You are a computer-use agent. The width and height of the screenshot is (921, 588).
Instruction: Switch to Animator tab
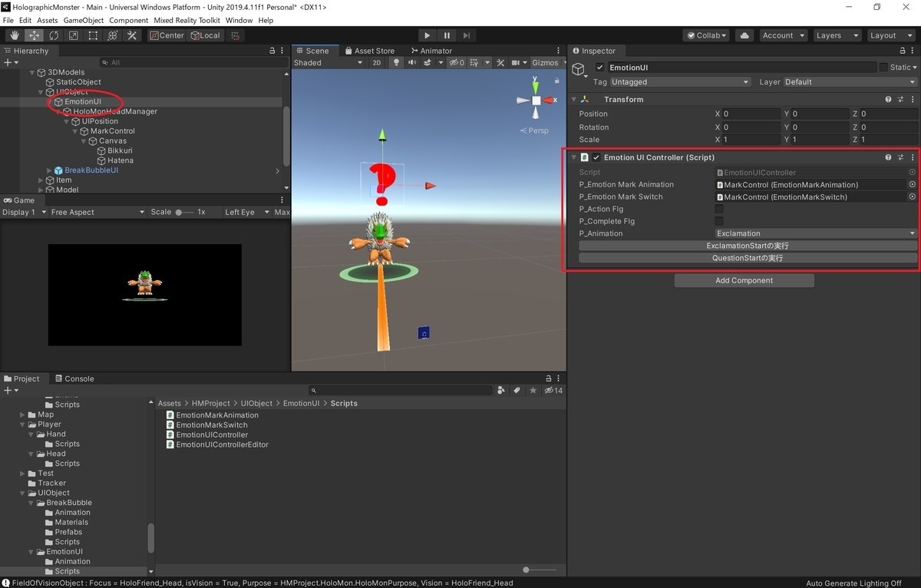(430, 51)
